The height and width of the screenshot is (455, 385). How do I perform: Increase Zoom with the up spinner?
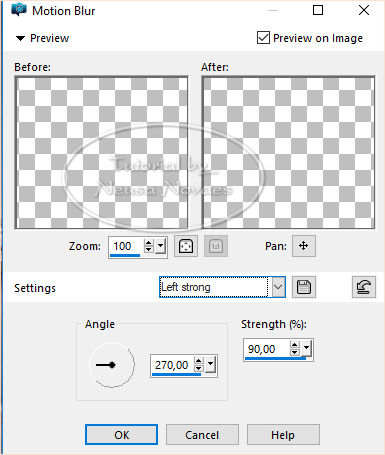[x=149, y=242]
